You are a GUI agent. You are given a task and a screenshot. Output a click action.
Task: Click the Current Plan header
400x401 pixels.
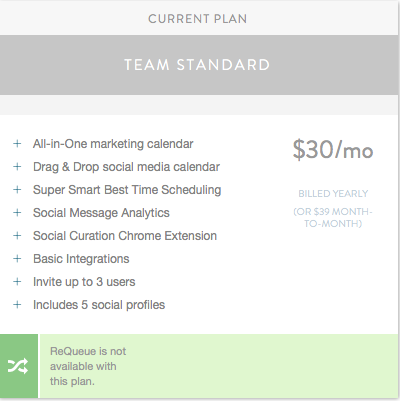[197, 19]
